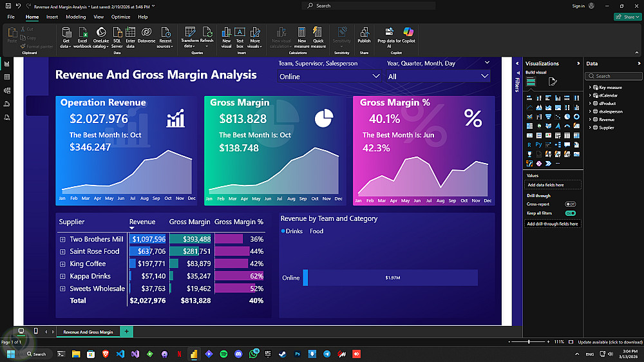Sort table by Gross Margin % header
This screenshot has height=362, width=644.
tap(239, 222)
